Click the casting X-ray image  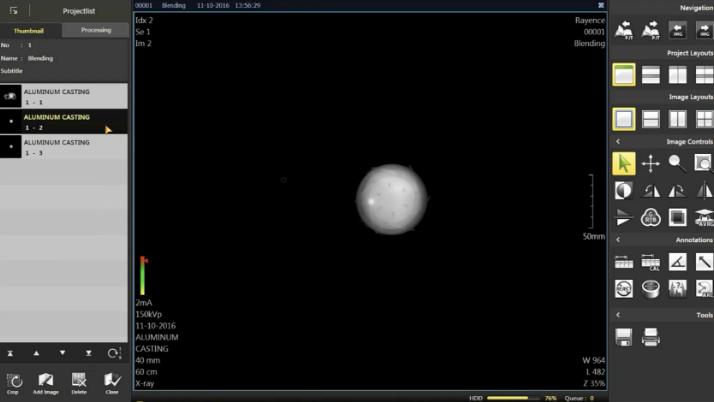pos(392,199)
